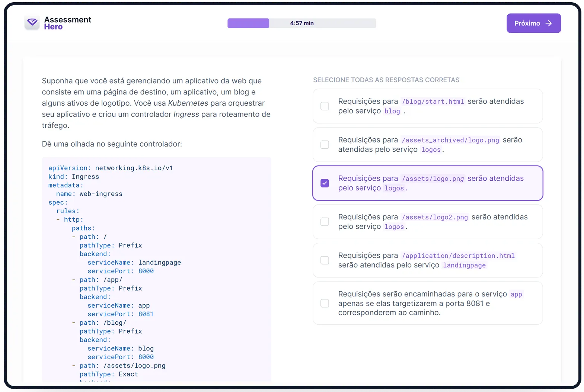The width and height of the screenshot is (584, 392).
Task: Uncheck the /assets/logo.png answer checkbox
Action: point(325,183)
